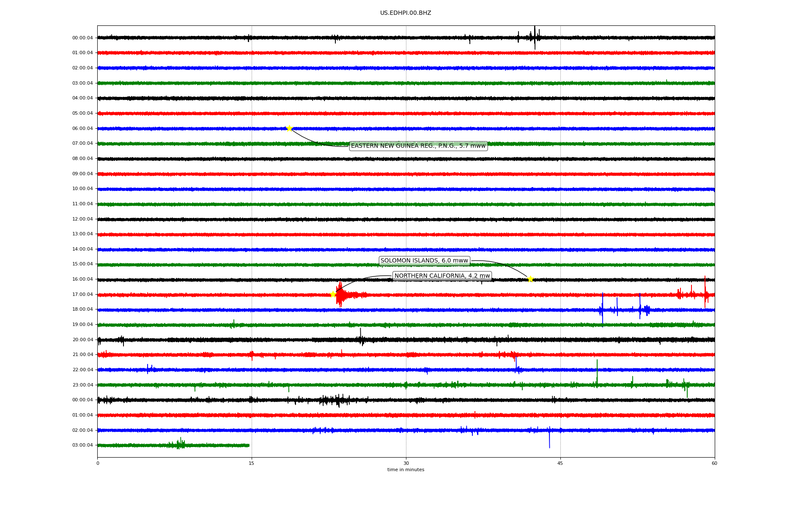Click the black spike cluster in top trace
This screenshot has width=812, height=508.
(x=534, y=37)
